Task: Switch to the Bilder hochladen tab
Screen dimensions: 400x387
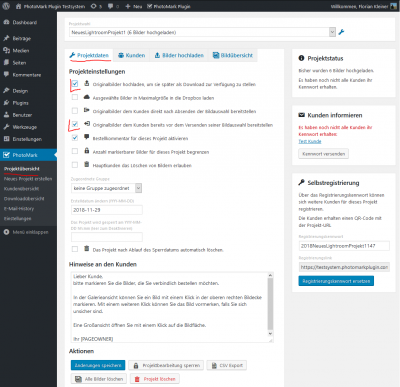Action: (179, 55)
